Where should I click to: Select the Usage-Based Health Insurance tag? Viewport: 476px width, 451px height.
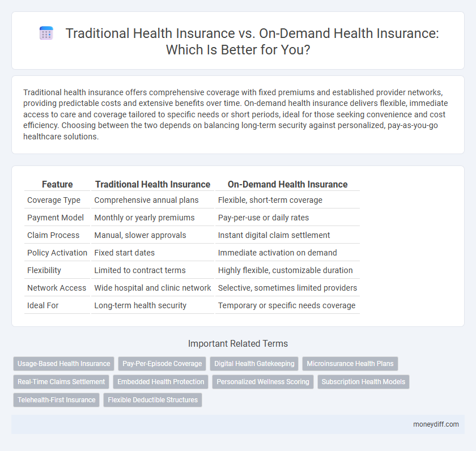click(x=63, y=364)
